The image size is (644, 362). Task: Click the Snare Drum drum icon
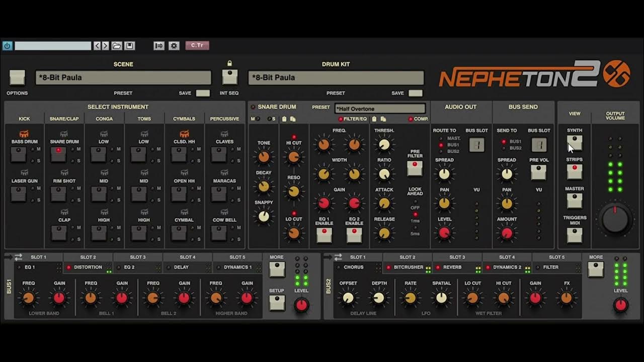64,134
